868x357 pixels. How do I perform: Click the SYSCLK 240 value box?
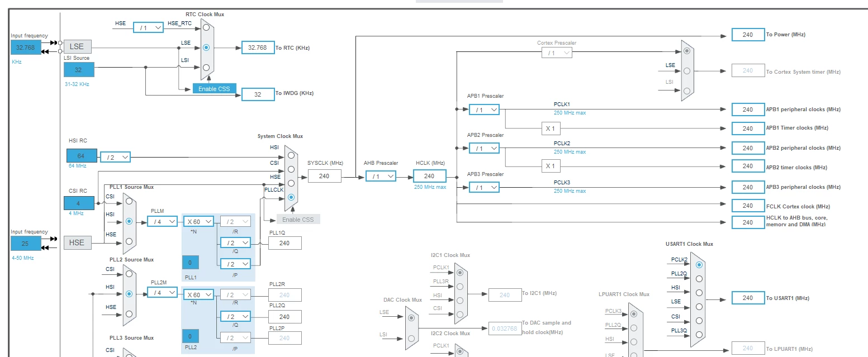324,176
